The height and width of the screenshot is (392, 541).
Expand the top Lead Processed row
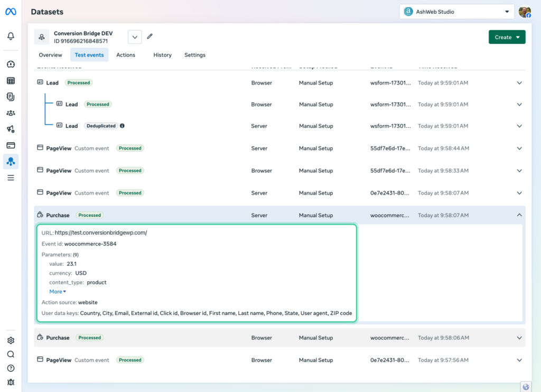(x=519, y=83)
